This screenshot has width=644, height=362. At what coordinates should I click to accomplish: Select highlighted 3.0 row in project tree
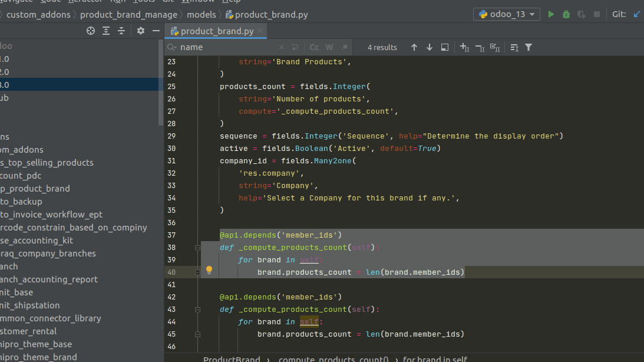(x=80, y=85)
